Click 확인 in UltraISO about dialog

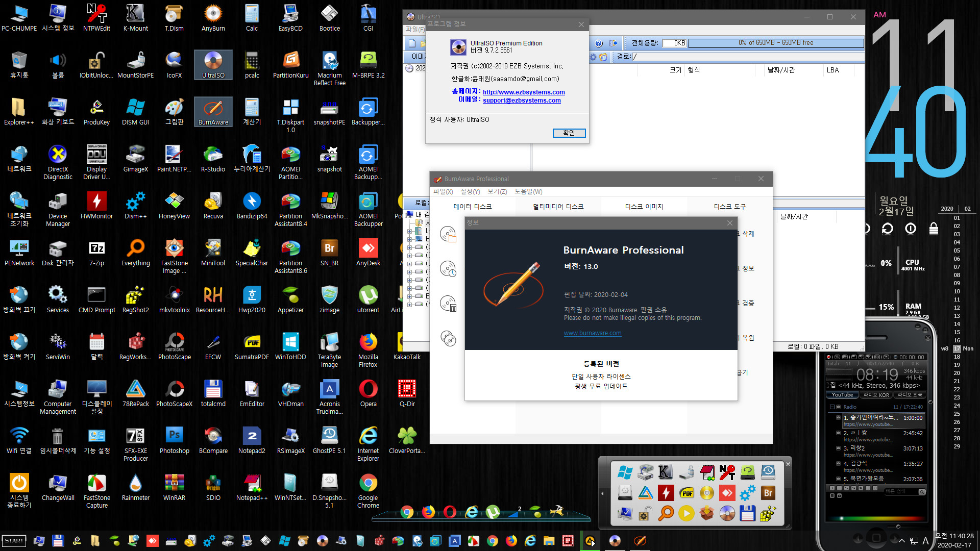point(569,133)
